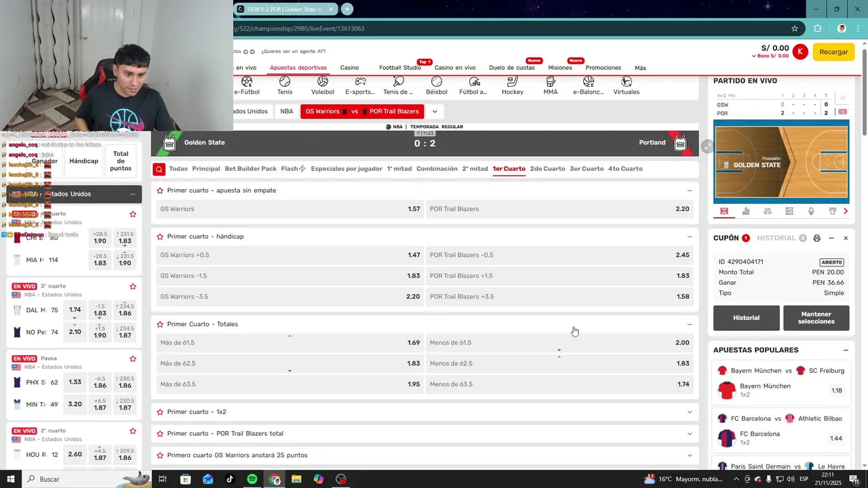Favorite the PHX vs MIN live match star
The image size is (868, 488).
click(133, 359)
